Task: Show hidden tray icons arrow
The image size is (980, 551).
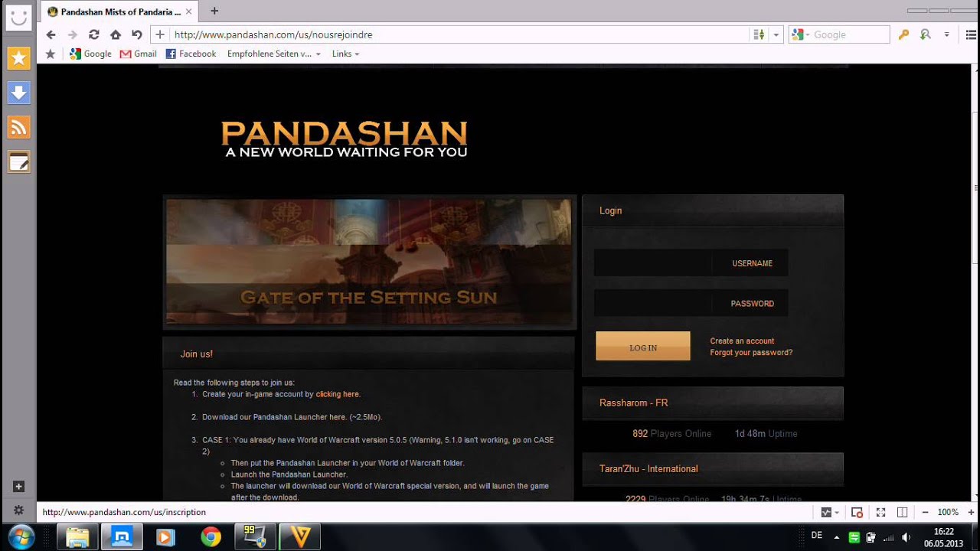Action: coord(836,536)
